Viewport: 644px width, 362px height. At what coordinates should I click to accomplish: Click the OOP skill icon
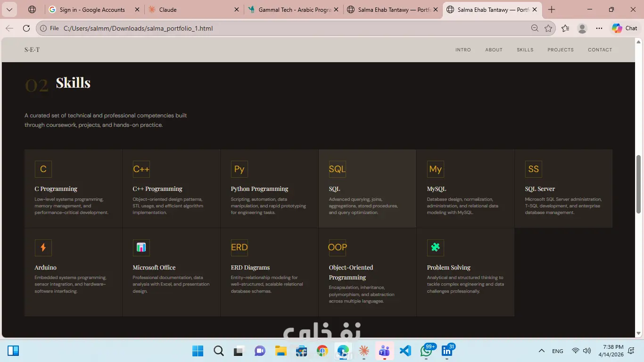pos(338,247)
